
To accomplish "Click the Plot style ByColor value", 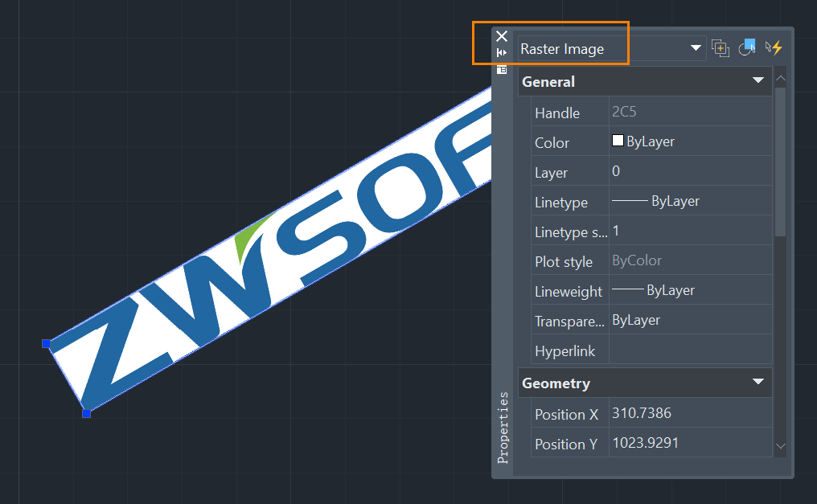I will click(x=691, y=260).
